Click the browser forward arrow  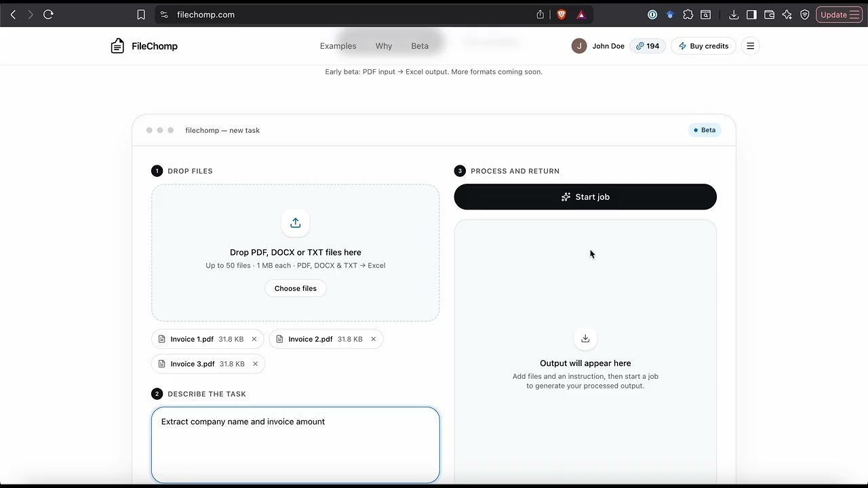pyautogui.click(x=31, y=14)
